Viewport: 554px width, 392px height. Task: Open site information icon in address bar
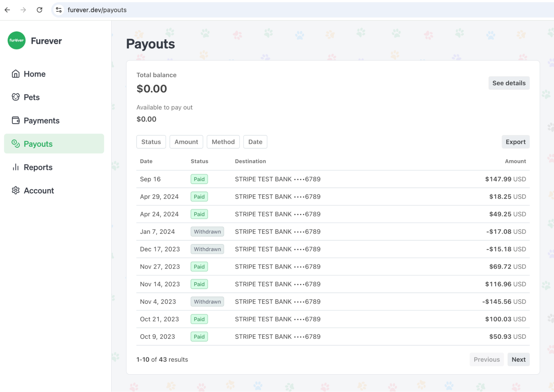[59, 10]
